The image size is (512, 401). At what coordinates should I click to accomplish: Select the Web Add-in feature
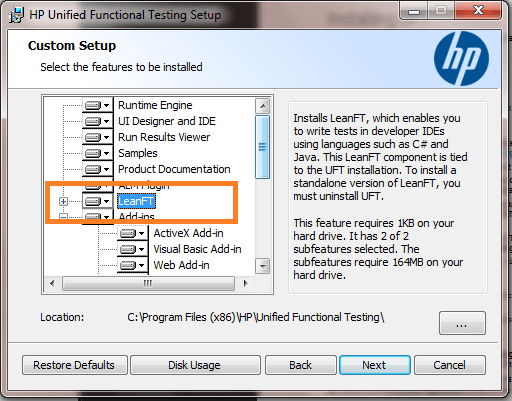pyautogui.click(x=181, y=265)
